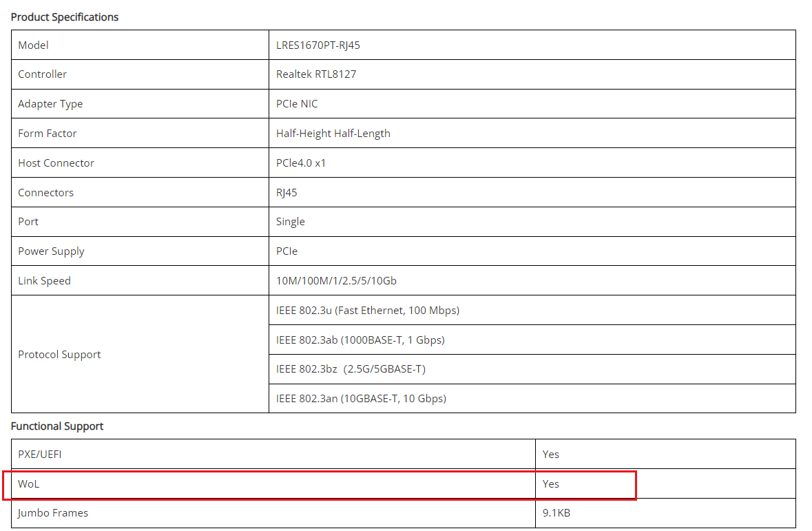812x531 pixels.
Task: Select the IEEE 802.3ab 1000BASE-T row
Action: [x=360, y=340]
